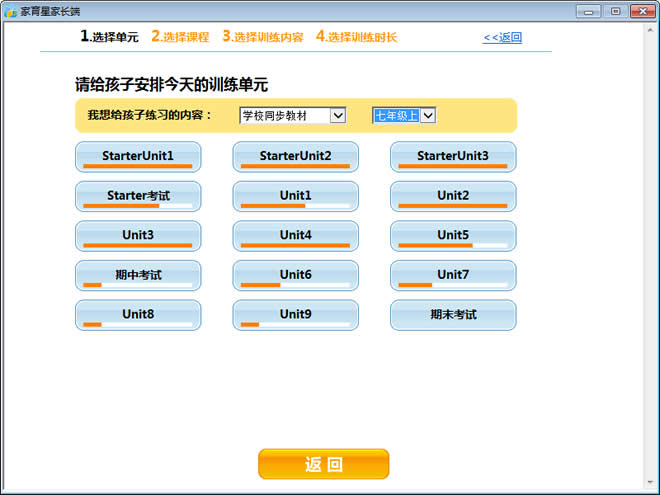Click the orange 返回 button at the bottom
The width and height of the screenshot is (660, 495).
(x=323, y=464)
